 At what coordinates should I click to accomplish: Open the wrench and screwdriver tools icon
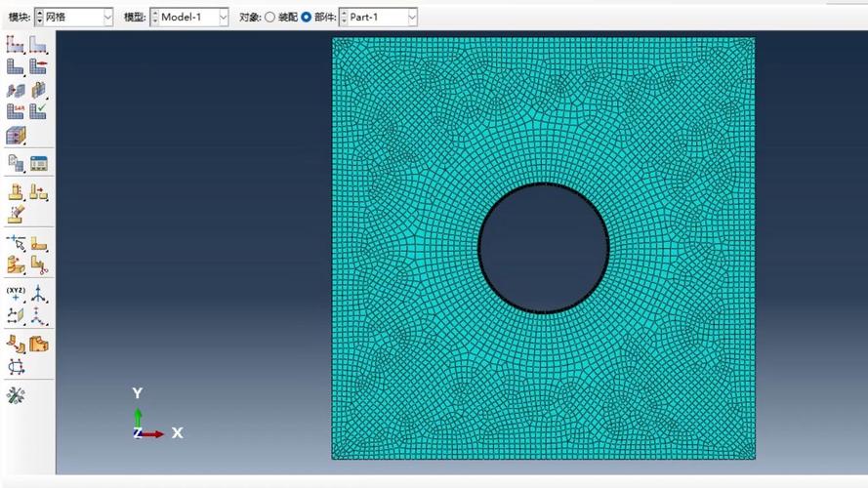tap(16, 395)
